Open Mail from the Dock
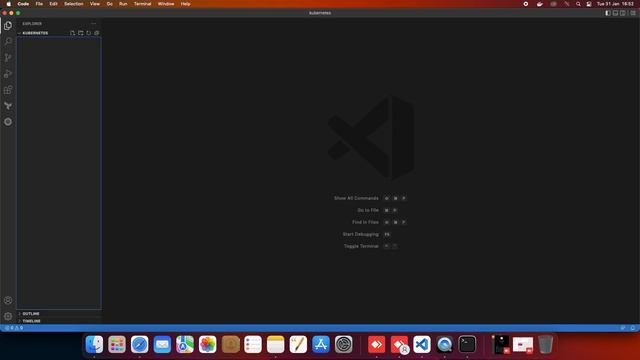This screenshot has height=360, width=640. 162,344
